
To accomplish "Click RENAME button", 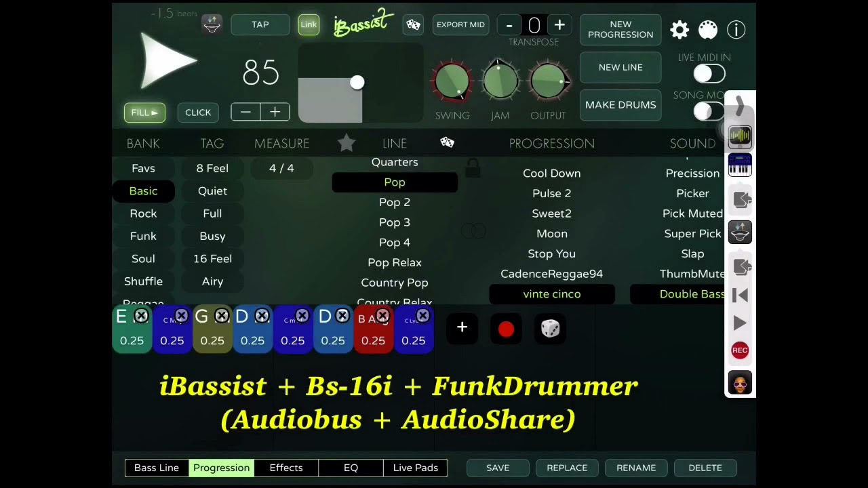I will pyautogui.click(x=636, y=468).
